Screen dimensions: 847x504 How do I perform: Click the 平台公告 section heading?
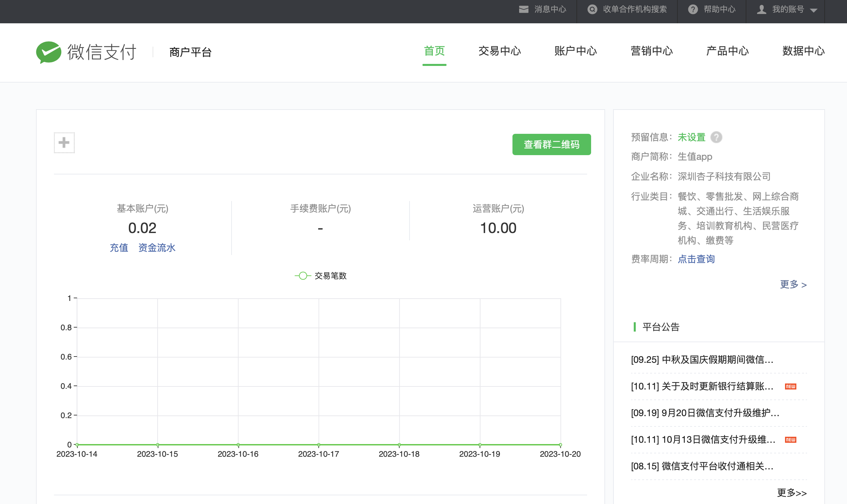click(661, 327)
